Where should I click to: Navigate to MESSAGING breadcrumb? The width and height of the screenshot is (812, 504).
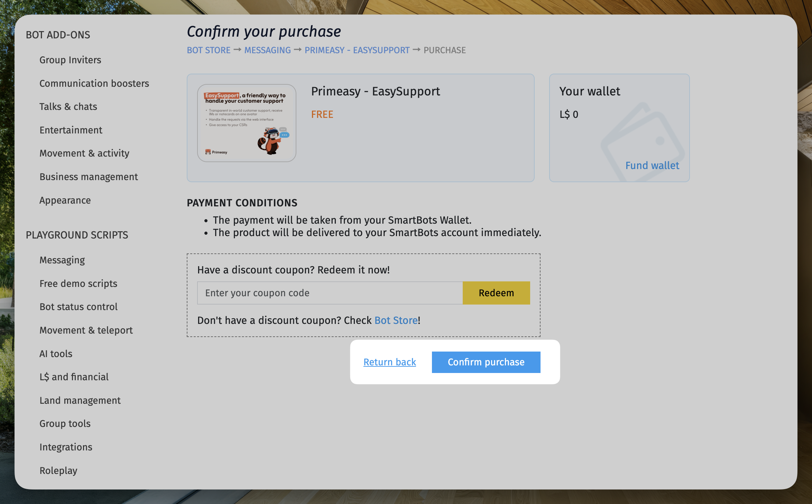click(267, 50)
